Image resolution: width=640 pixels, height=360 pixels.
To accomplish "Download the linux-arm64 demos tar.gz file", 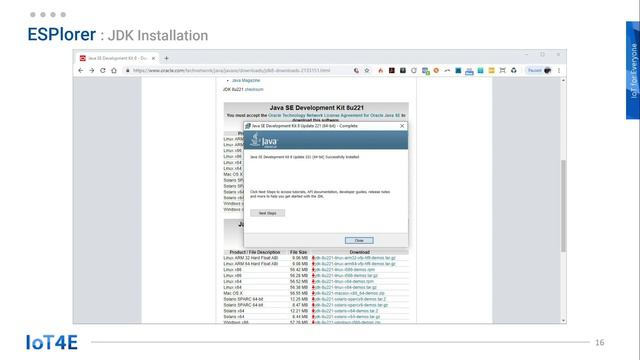I will click(x=355, y=264).
